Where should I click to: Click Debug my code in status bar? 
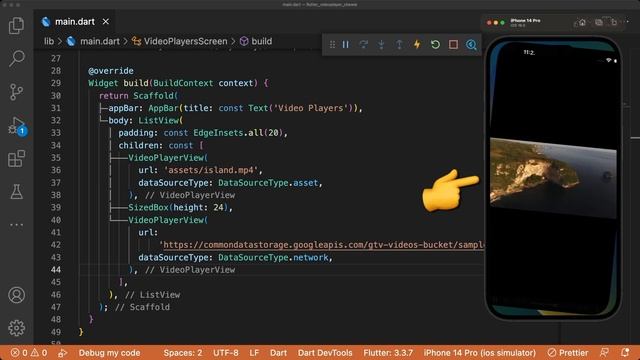(x=109, y=353)
